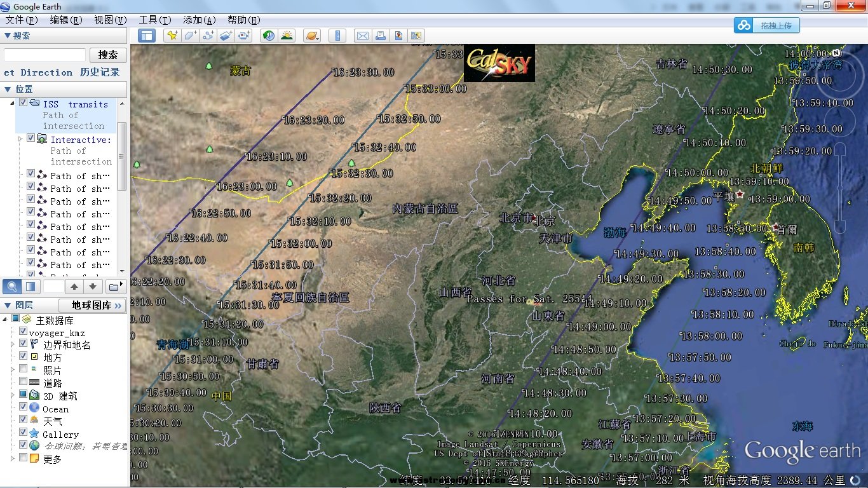This screenshot has height=488, width=868.
Task: Open the Ruler measuring tool
Action: point(337,36)
